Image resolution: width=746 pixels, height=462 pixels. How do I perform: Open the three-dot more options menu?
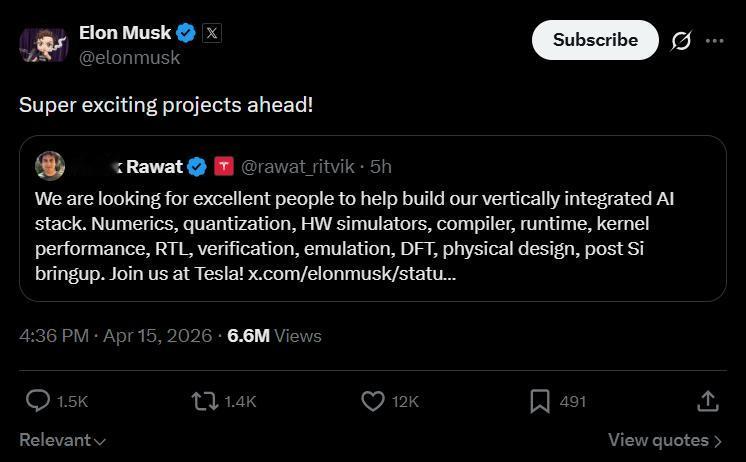714,41
